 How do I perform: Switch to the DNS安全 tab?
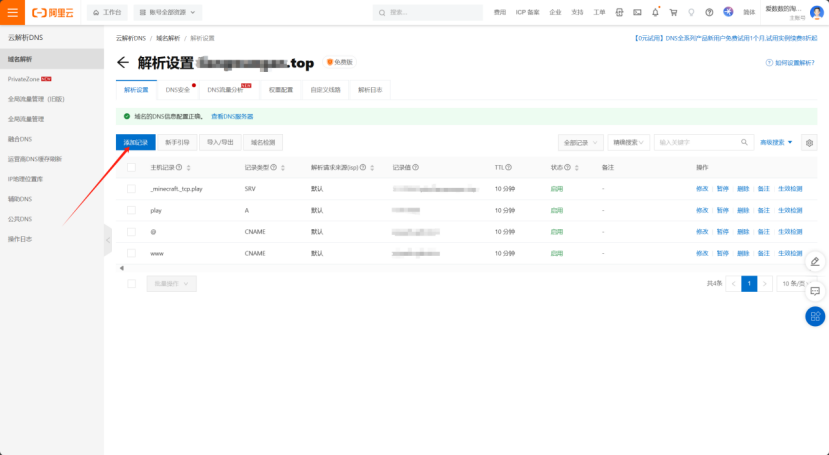point(178,90)
